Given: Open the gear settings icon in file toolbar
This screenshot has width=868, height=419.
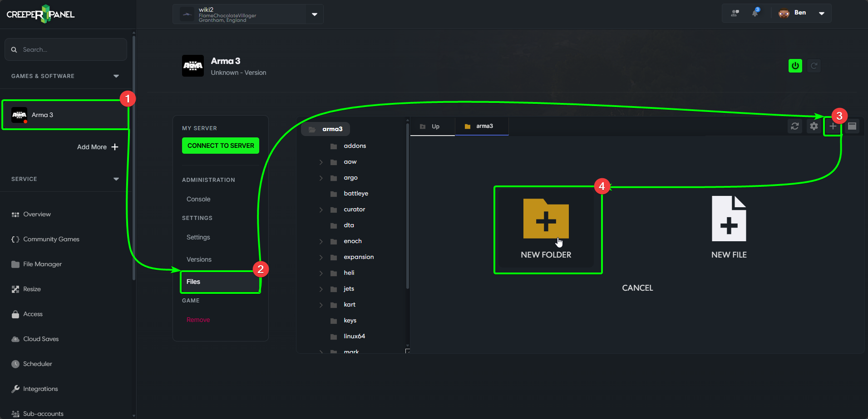Looking at the screenshot, I should [814, 126].
